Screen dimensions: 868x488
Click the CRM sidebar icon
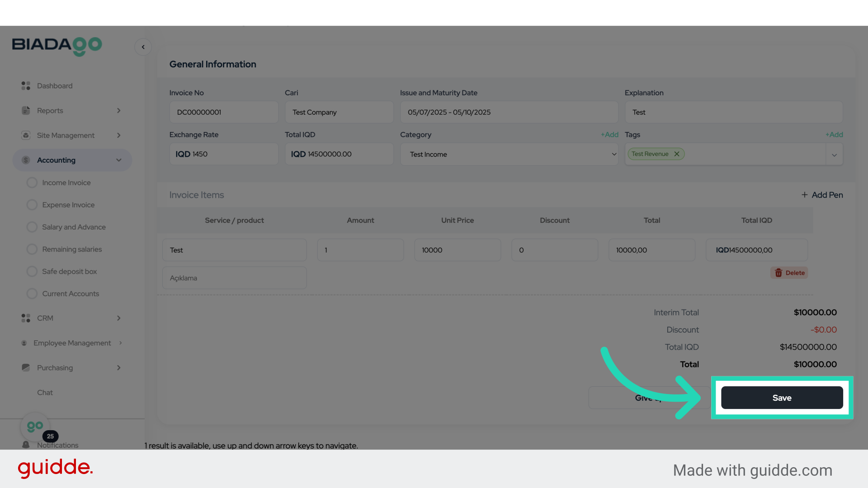26,318
